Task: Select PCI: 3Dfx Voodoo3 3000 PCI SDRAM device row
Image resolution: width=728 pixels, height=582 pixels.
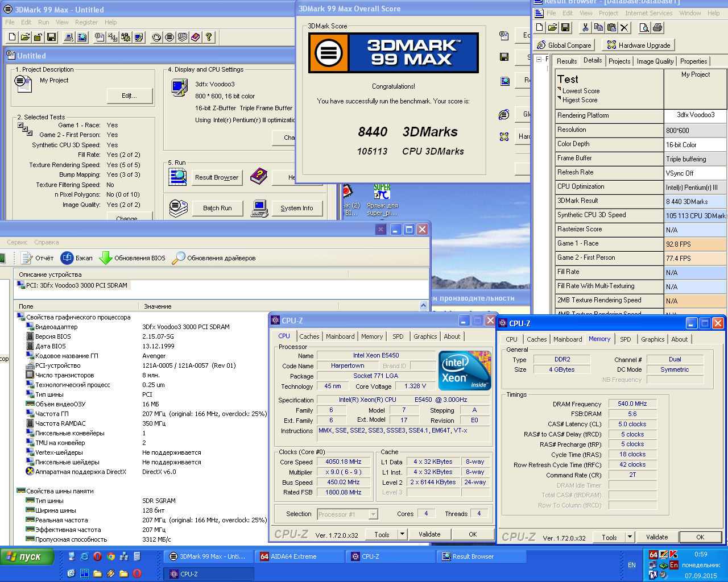Action: click(73, 285)
